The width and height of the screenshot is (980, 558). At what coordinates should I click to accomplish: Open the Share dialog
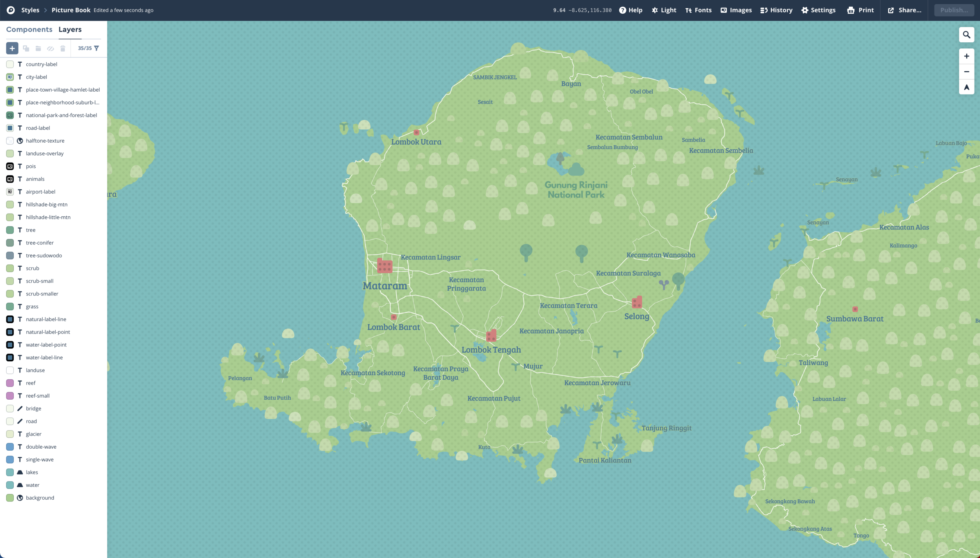904,10
